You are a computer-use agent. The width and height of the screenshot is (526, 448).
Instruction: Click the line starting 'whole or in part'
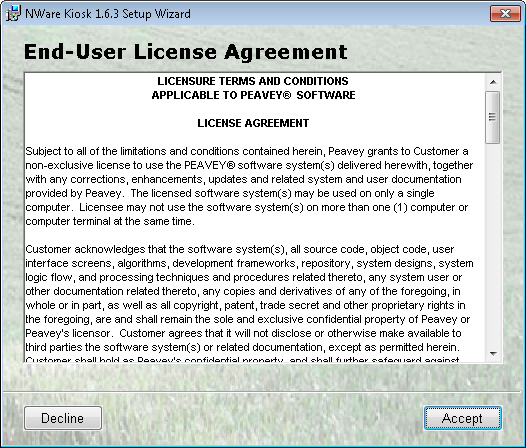245,305
